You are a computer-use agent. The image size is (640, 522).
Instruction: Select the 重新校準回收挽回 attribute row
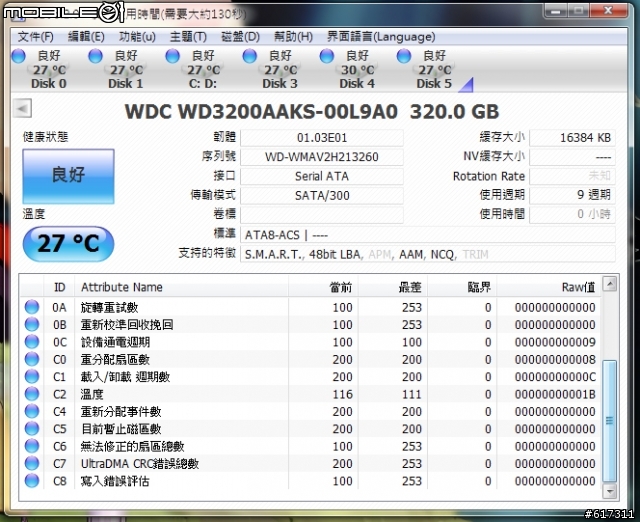click(310, 324)
